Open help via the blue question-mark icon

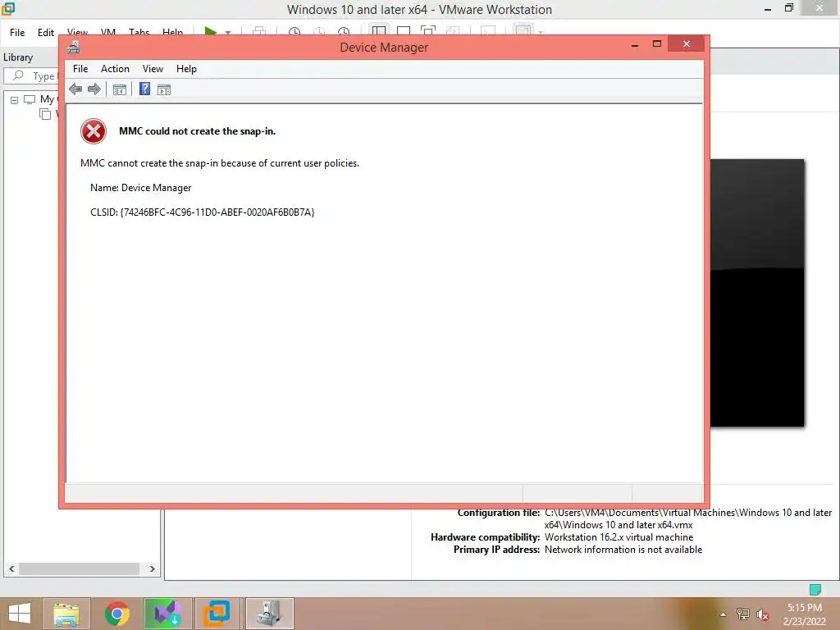[x=144, y=89]
